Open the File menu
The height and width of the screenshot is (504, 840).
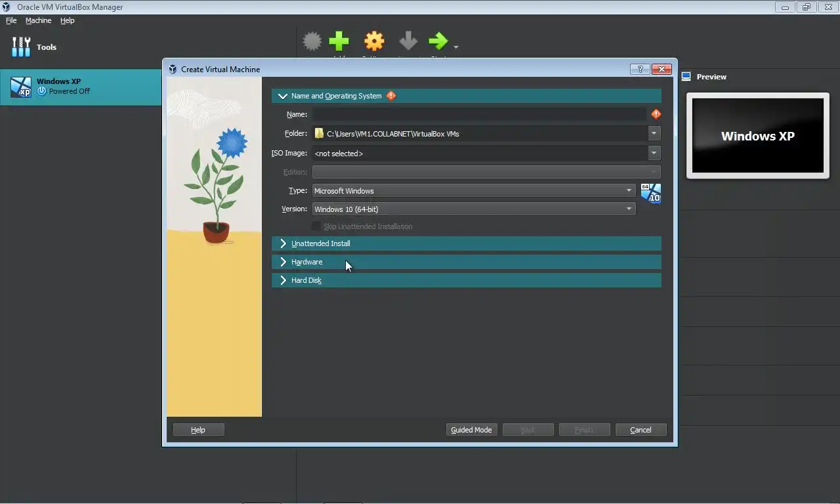11,20
